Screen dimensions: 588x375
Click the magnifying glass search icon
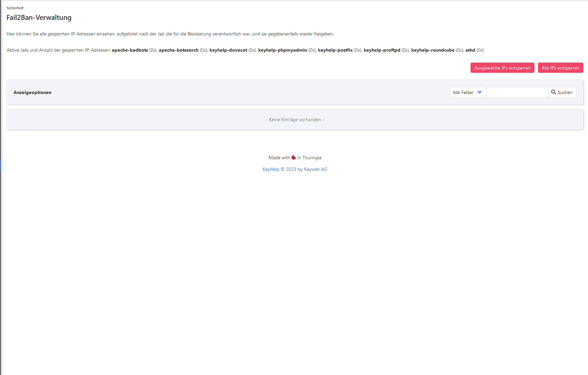(553, 92)
